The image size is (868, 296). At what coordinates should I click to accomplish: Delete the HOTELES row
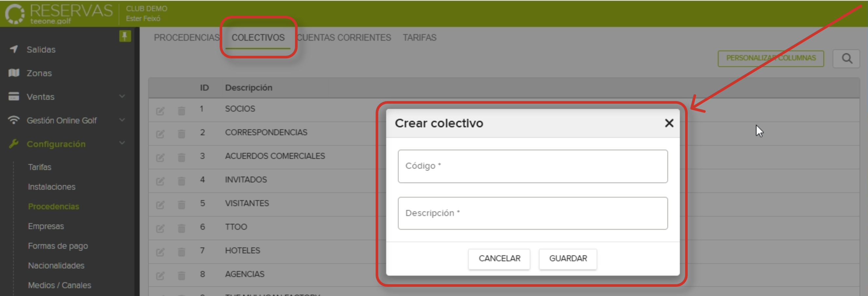click(181, 252)
